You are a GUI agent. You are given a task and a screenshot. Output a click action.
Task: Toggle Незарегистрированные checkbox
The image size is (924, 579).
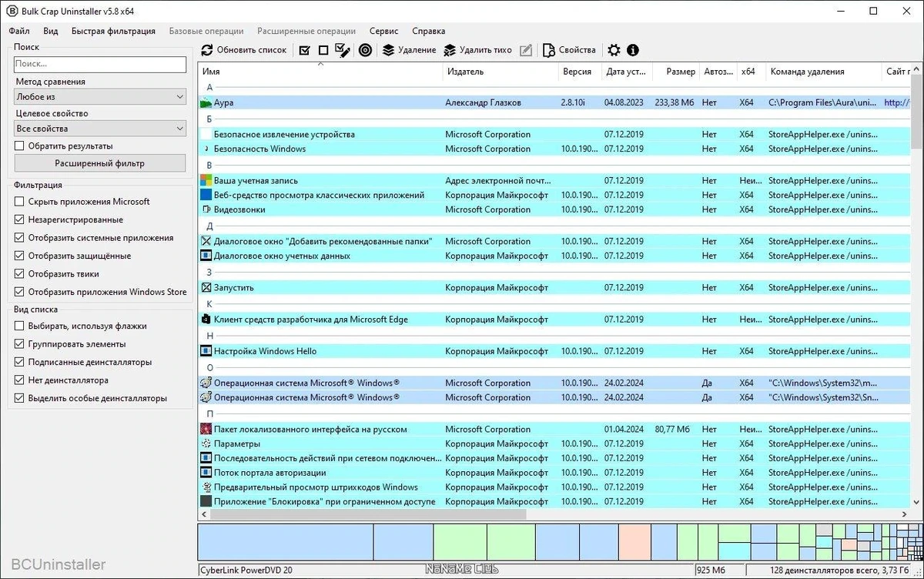[19, 220]
